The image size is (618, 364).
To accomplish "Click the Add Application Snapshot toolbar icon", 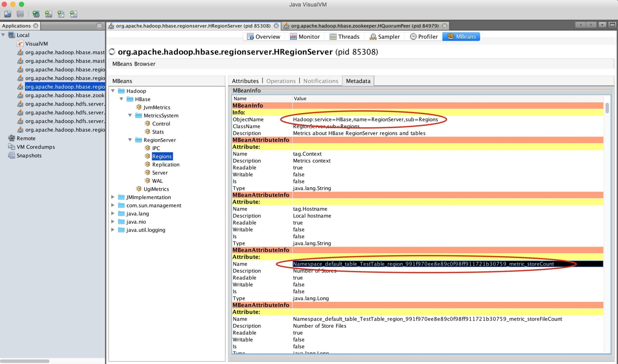I will (73, 14).
